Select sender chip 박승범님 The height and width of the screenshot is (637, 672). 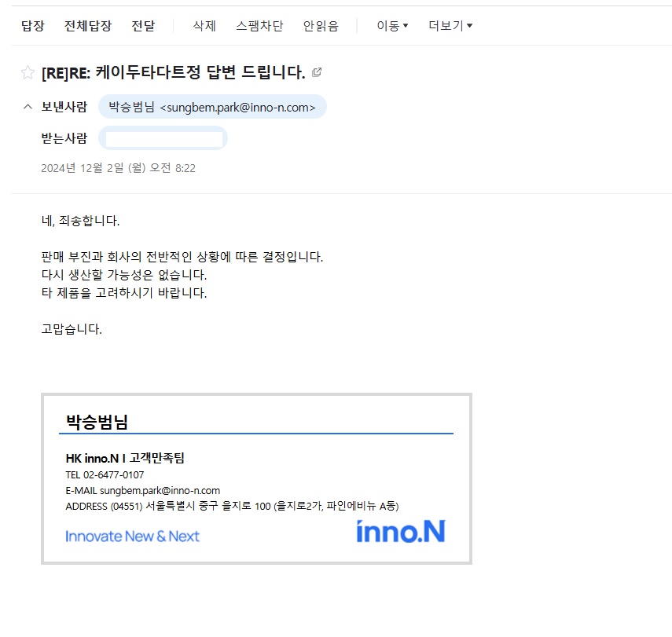[x=212, y=107]
